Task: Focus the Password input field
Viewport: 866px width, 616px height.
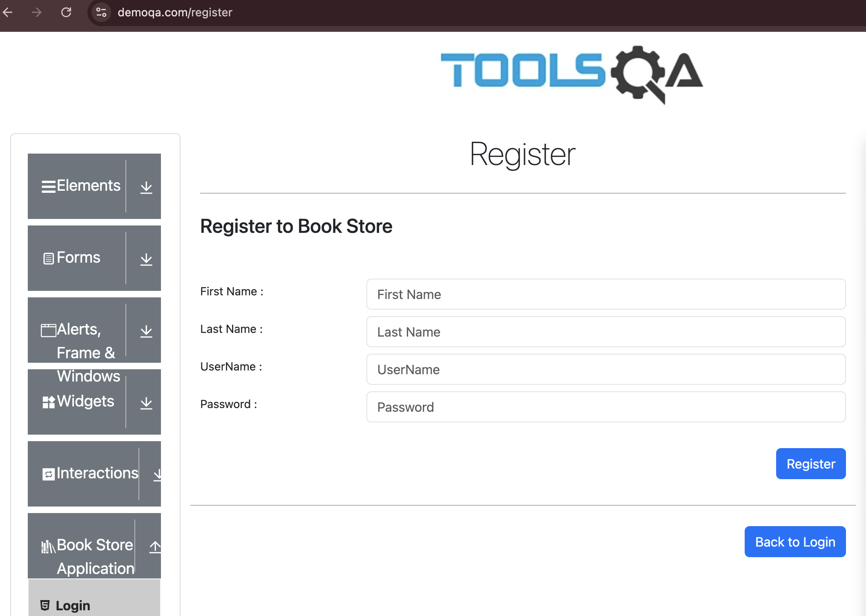Action: (x=606, y=407)
